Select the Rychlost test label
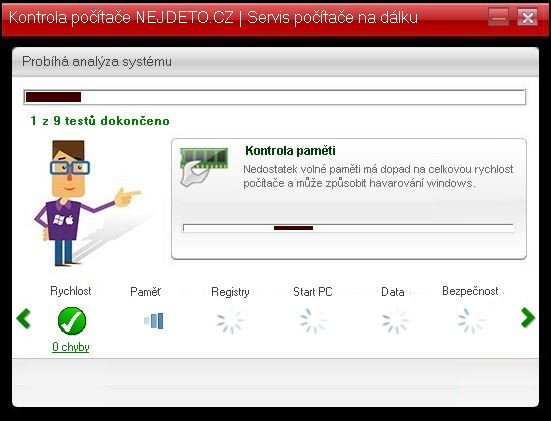Screen dimensions: 551x421 tap(71, 291)
